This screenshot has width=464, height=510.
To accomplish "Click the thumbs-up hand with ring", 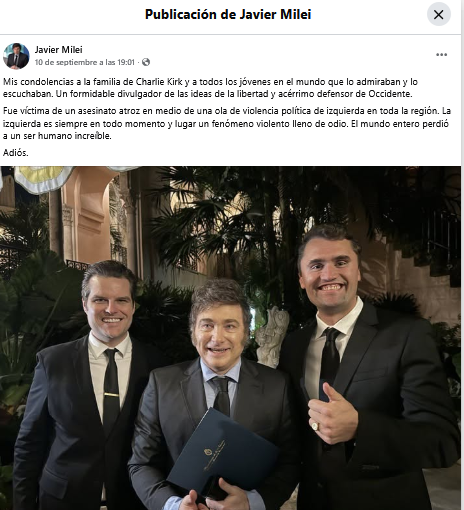I will 332,415.
